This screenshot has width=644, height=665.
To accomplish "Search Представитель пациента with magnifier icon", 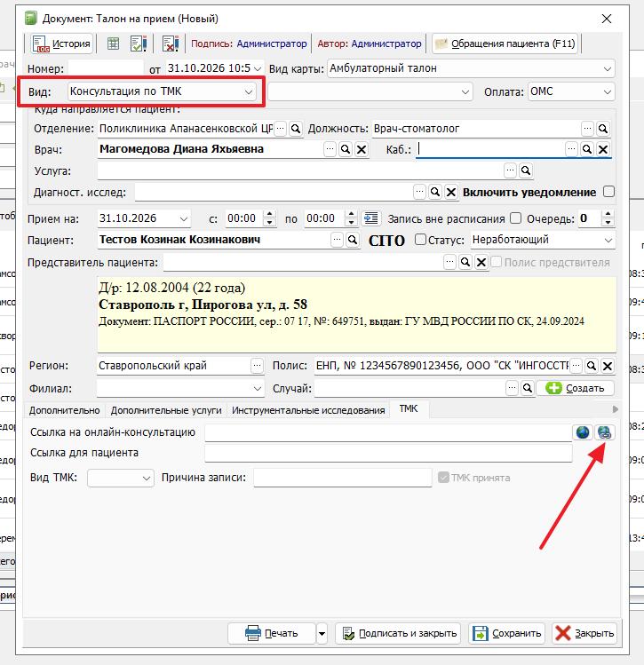I will [465, 262].
